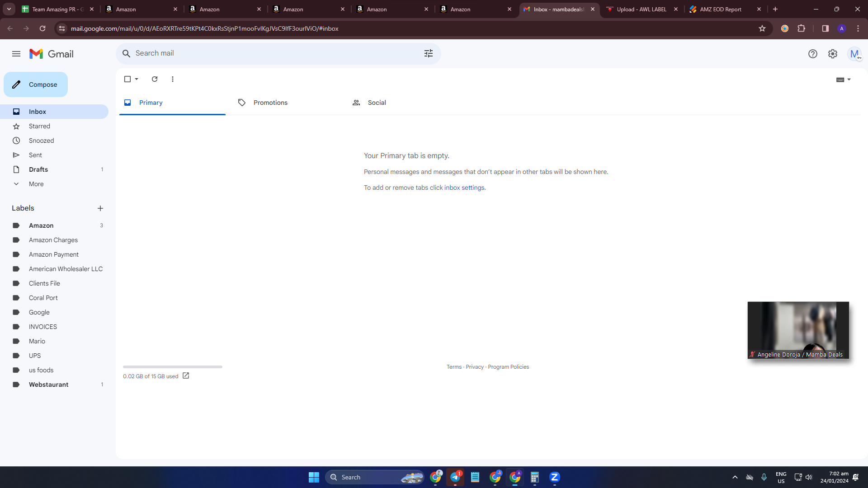The width and height of the screenshot is (868, 488).
Task: Switch to the Social tab
Action: [x=401, y=103]
